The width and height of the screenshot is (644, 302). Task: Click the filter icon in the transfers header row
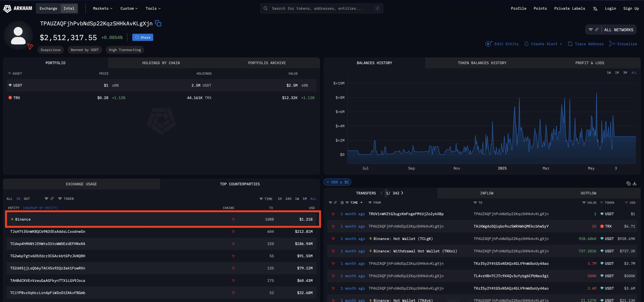coord(331,203)
